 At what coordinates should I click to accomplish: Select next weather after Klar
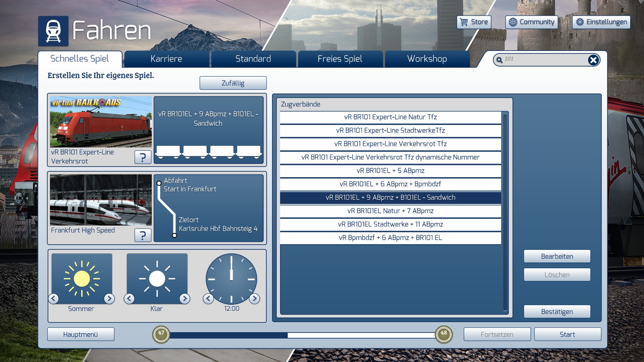[x=184, y=298]
